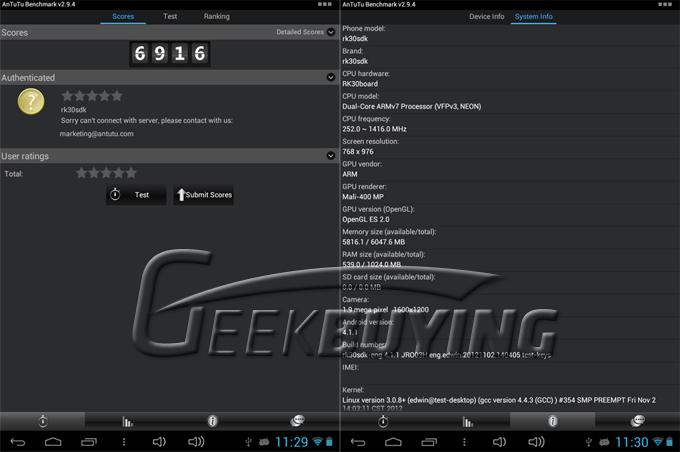Screen dimensions: 680x452
Task: Select GPU vendor value ARM
Action: (x=350, y=174)
